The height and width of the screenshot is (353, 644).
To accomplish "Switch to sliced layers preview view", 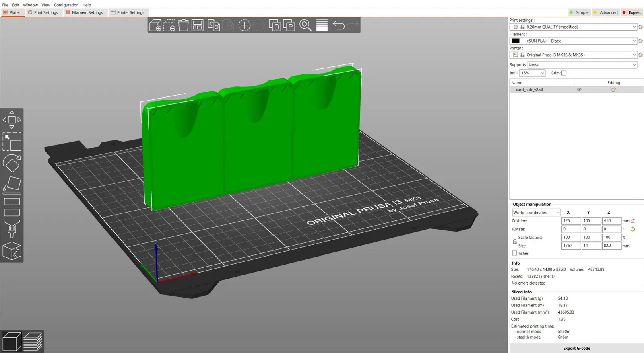I will pyautogui.click(x=33, y=342).
